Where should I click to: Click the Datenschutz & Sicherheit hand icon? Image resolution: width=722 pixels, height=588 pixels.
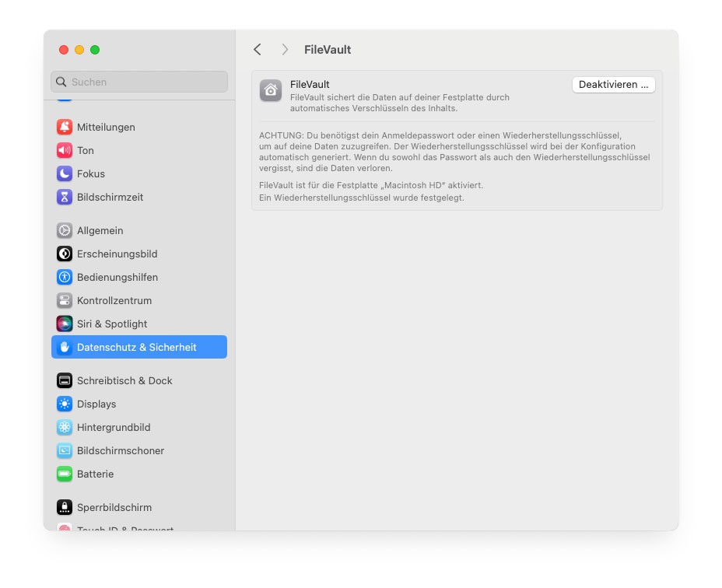65,347
